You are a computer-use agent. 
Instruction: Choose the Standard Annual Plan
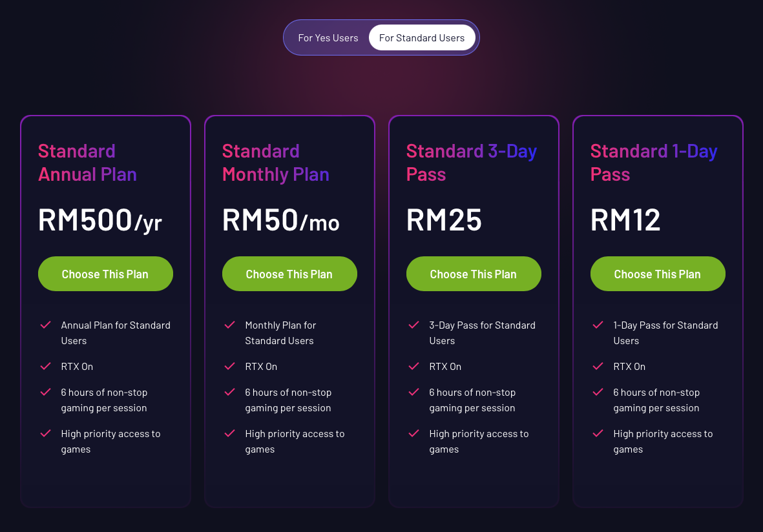[x=105, y=274]
